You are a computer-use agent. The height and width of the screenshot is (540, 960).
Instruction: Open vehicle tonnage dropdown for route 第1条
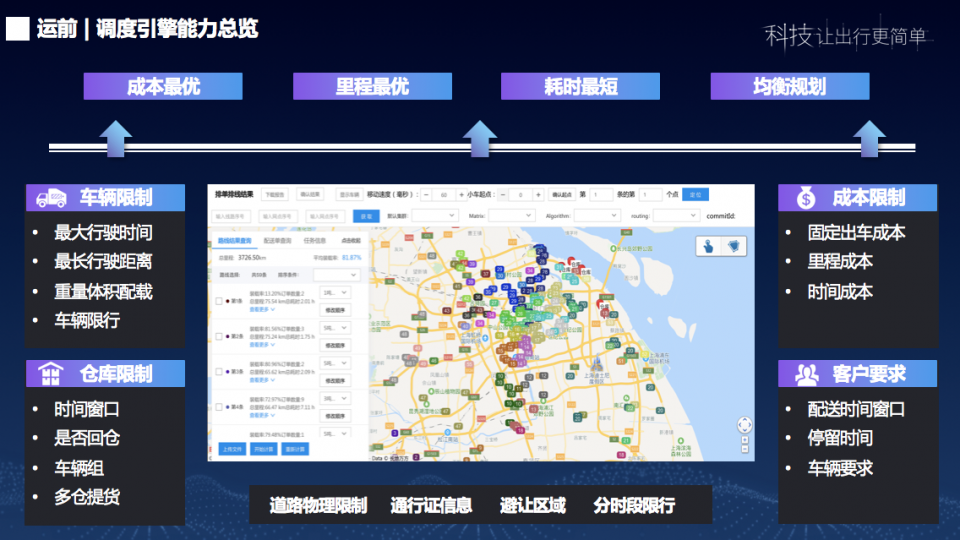[x=335, y=293]
